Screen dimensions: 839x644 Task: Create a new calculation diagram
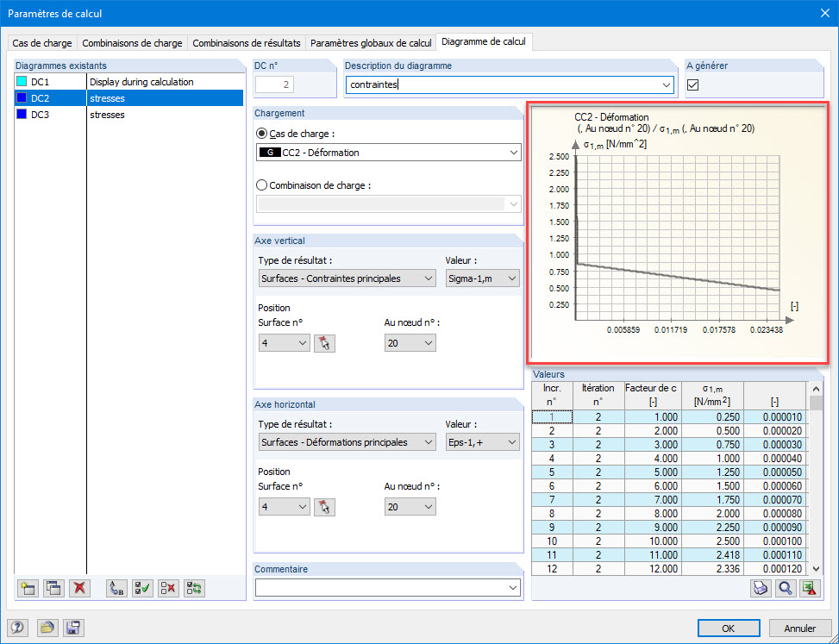pos(28,588)
